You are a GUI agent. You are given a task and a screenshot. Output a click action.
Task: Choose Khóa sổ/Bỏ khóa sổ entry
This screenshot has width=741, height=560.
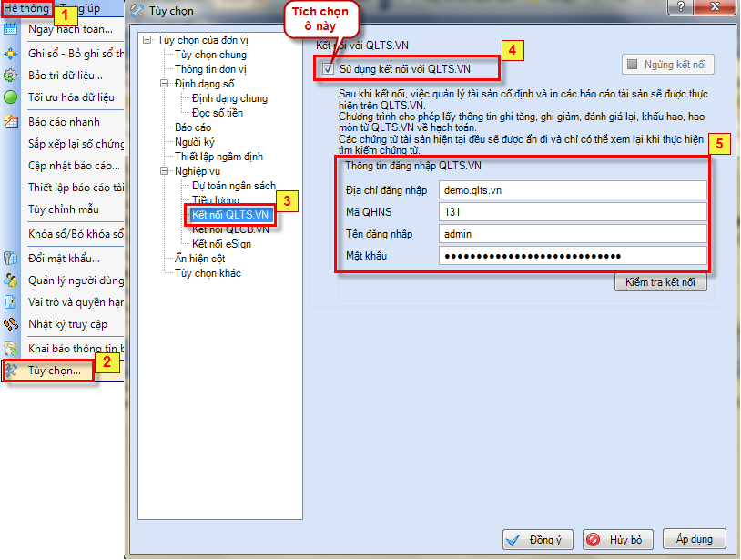76,234
